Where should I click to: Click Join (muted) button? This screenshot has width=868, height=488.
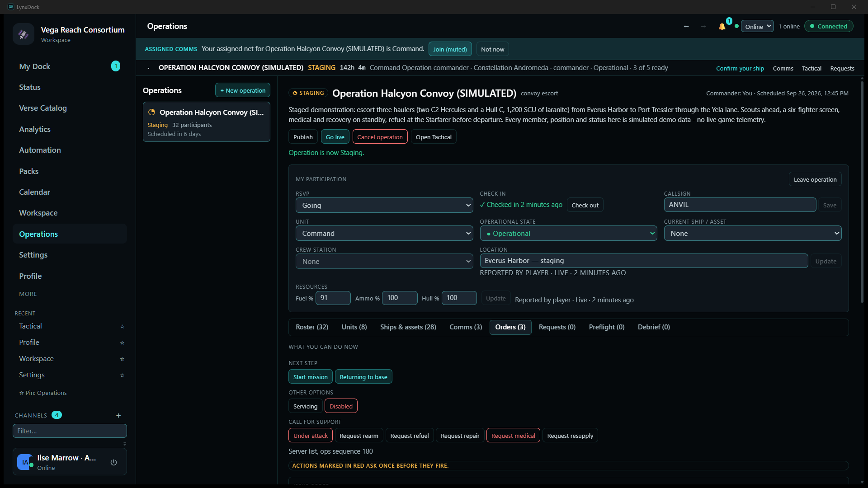(x=450, y=49)
